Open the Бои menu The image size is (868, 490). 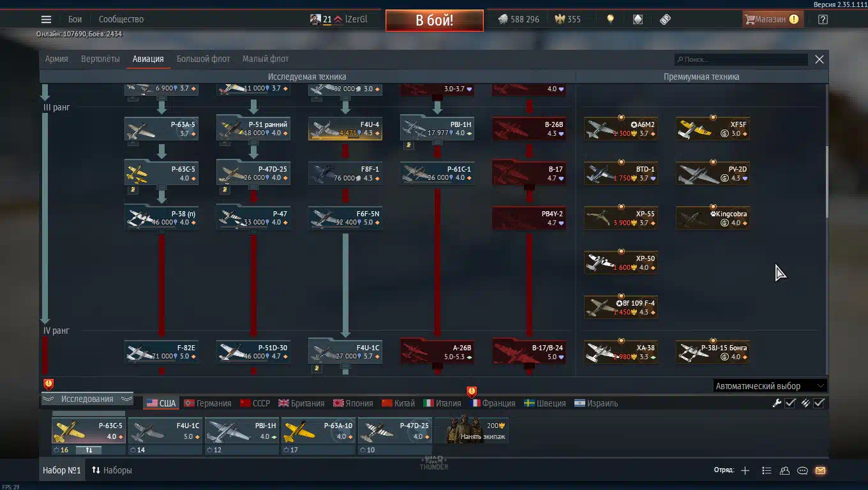pyautogui.click(x=75, y=19)
